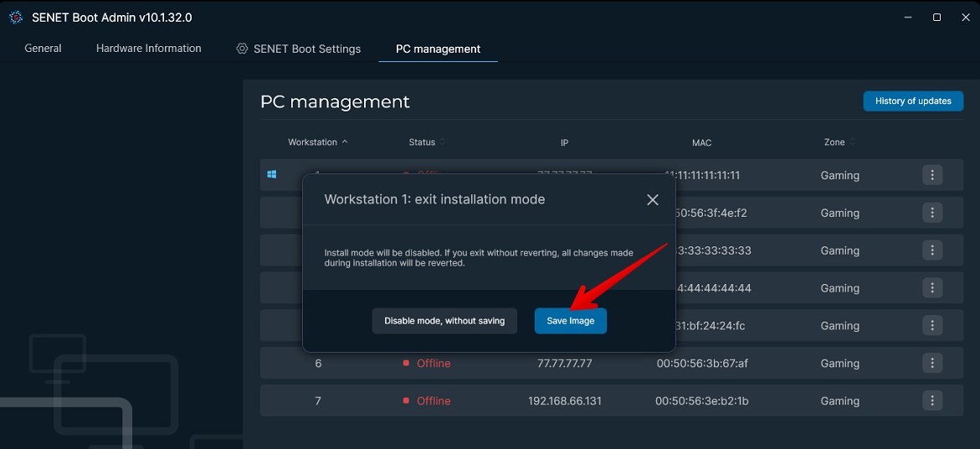Click the Windows icon in first workstation row
The height and width of the screenshot is (449, 980).
[272, 175]
